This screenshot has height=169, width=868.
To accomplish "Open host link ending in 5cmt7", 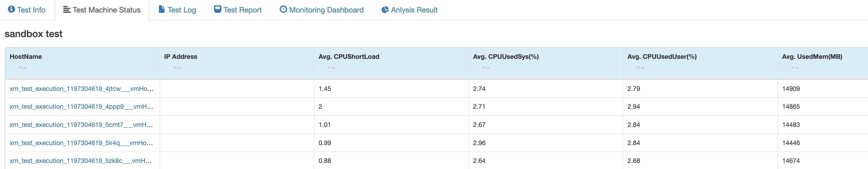I will point(81,125).
